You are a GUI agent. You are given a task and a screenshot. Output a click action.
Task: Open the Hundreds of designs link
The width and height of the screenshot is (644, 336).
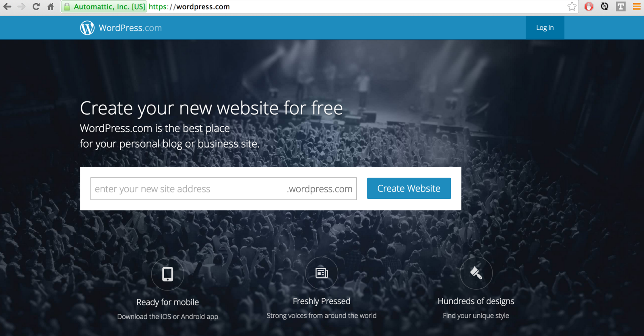coord(476,301)
